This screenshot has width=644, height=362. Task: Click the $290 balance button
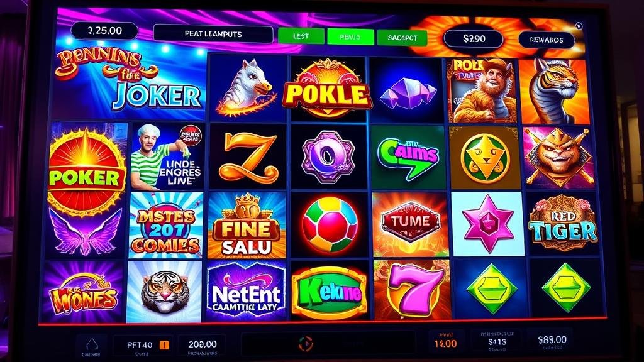pos(474,39)
